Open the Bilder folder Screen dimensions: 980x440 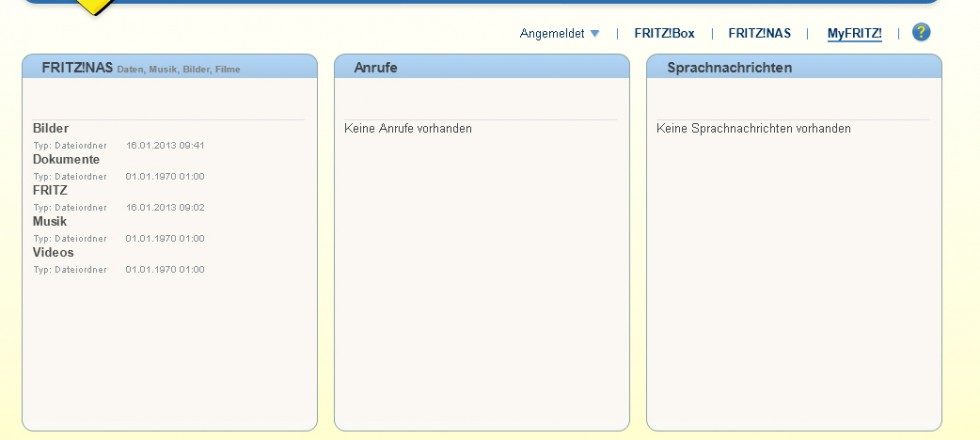[51, 128]
